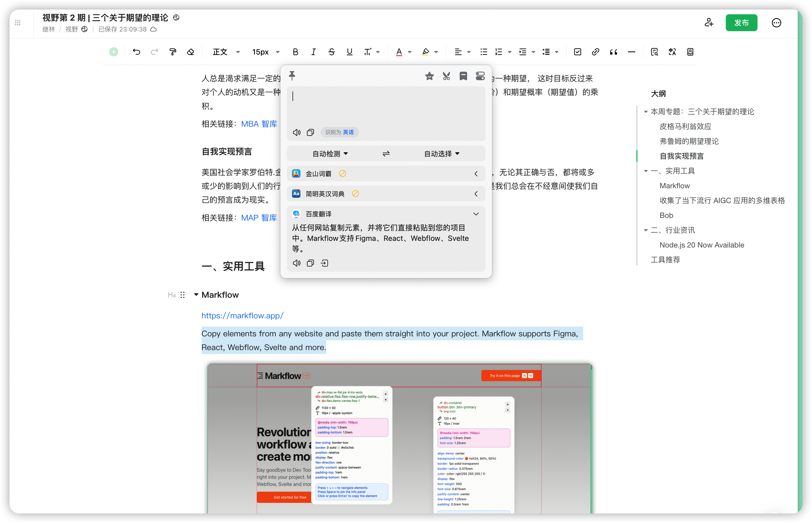
Task: Insert a checkbox task list item
Action: click(x=578, y=52)
